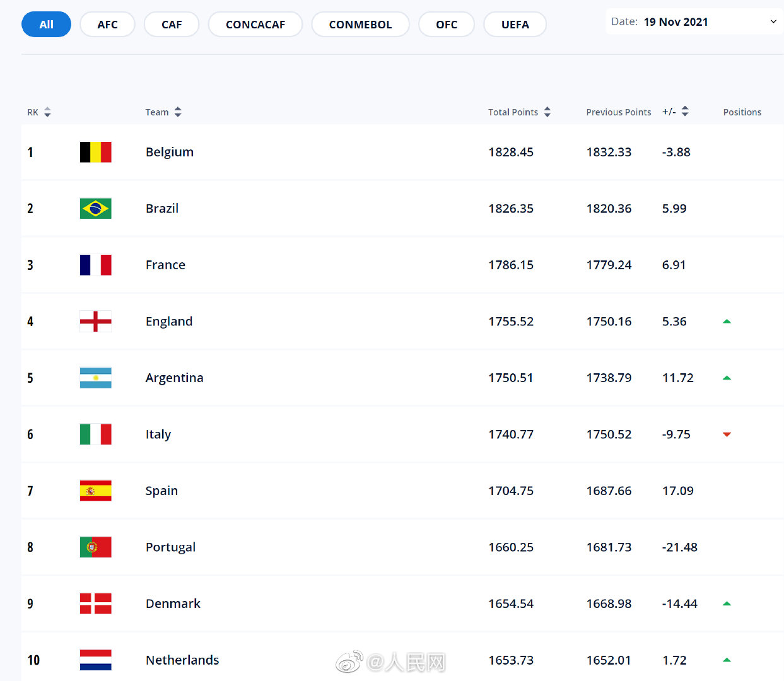The width and height of the screenshot is (784, 681).
Task: Click the Netherlands flag icon
Action: (x=95, y=660)
